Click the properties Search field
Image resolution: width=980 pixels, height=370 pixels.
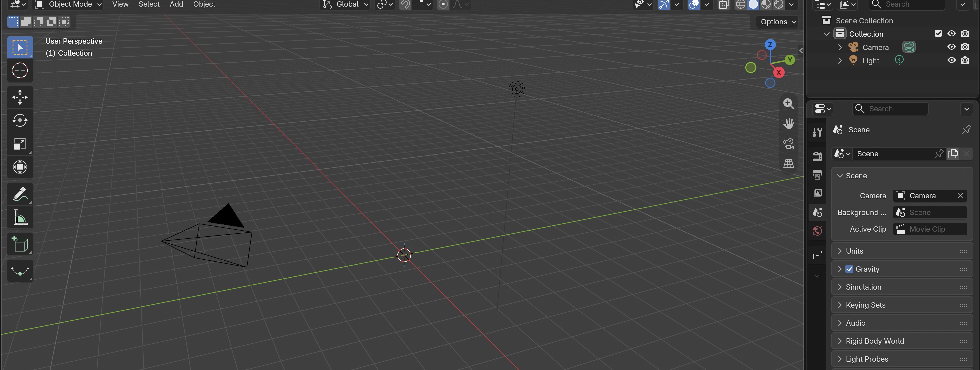890,109
